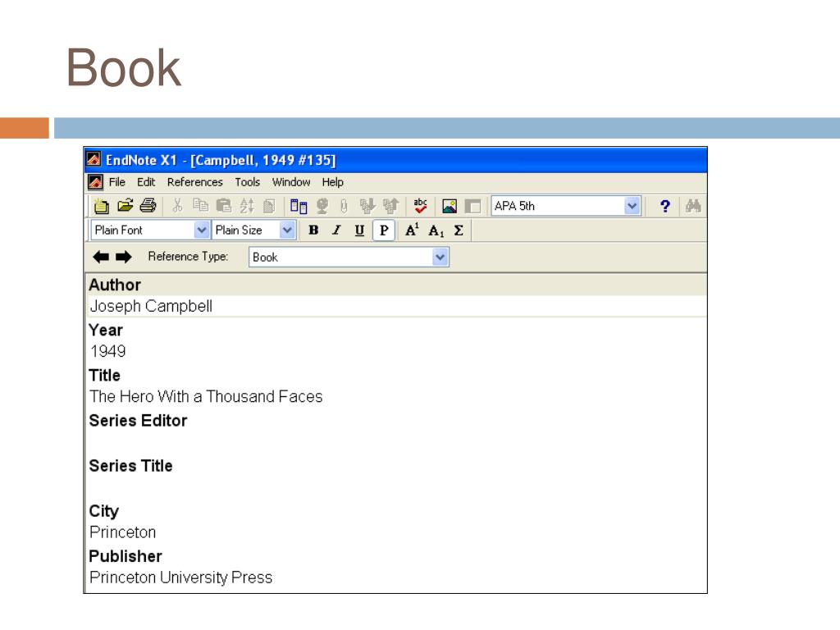Click the abc Spell Check icon

point(421,205)
